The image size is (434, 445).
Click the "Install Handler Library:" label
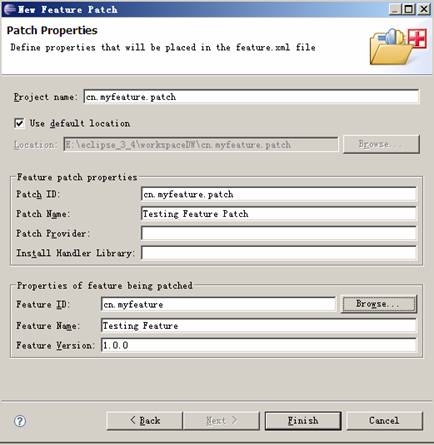pos(76,253)
